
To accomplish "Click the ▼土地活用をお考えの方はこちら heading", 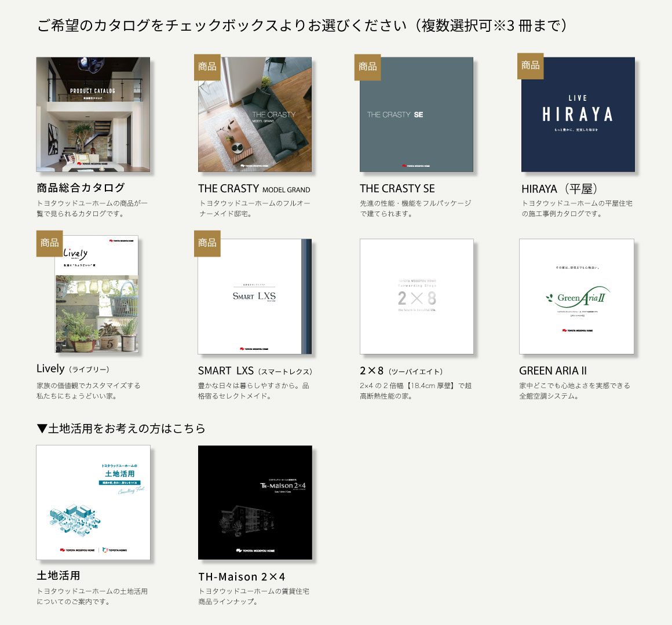I will pyautogui.click(x=121, y=429).
